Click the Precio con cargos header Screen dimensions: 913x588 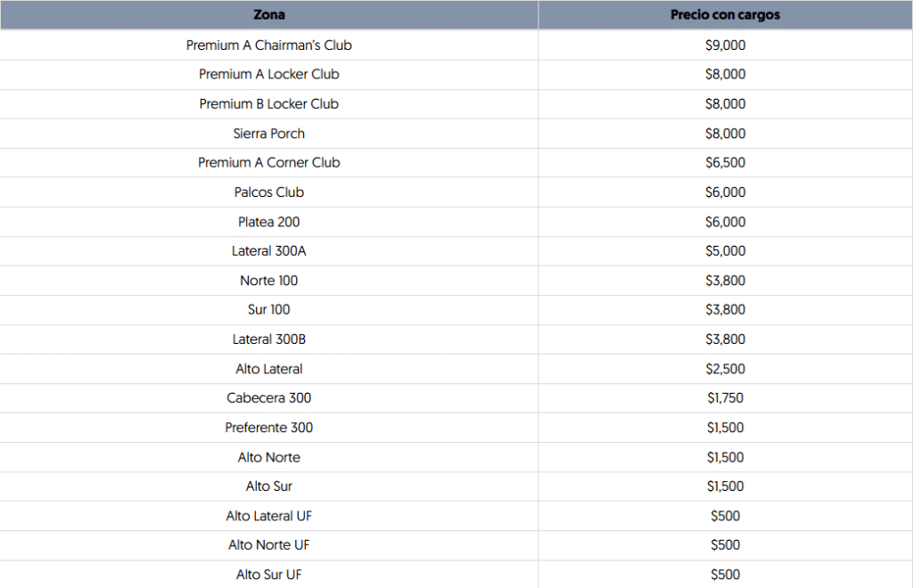(x=725, y=15)
